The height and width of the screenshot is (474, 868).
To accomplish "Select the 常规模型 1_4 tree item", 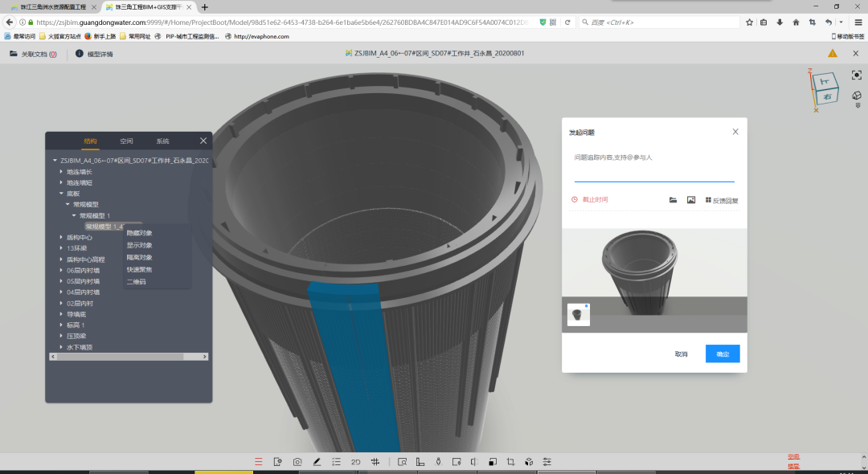I will tap(104, 227).
